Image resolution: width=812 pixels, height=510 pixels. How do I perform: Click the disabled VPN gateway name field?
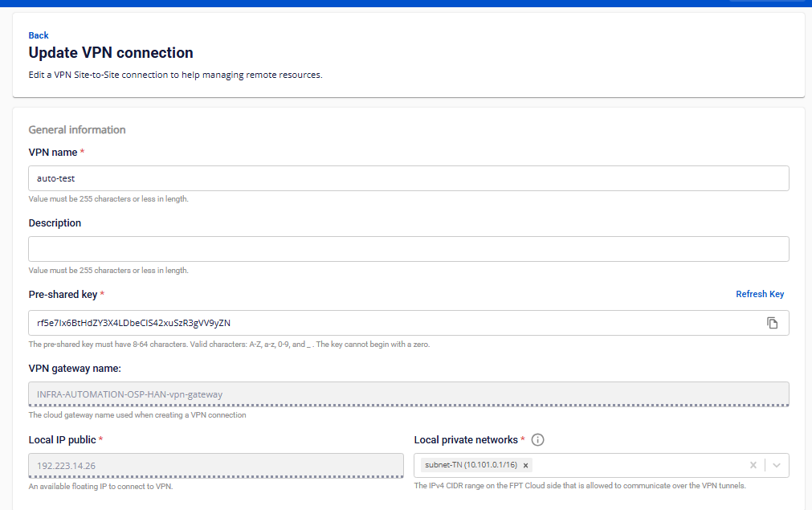pyautogui.click(x=408, y=394)
